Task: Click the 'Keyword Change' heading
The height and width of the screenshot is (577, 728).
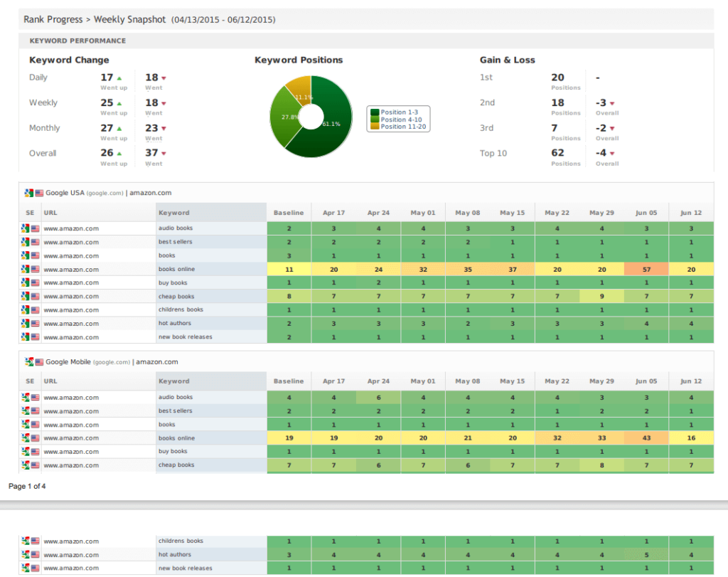Action: (x=69, y=60)
